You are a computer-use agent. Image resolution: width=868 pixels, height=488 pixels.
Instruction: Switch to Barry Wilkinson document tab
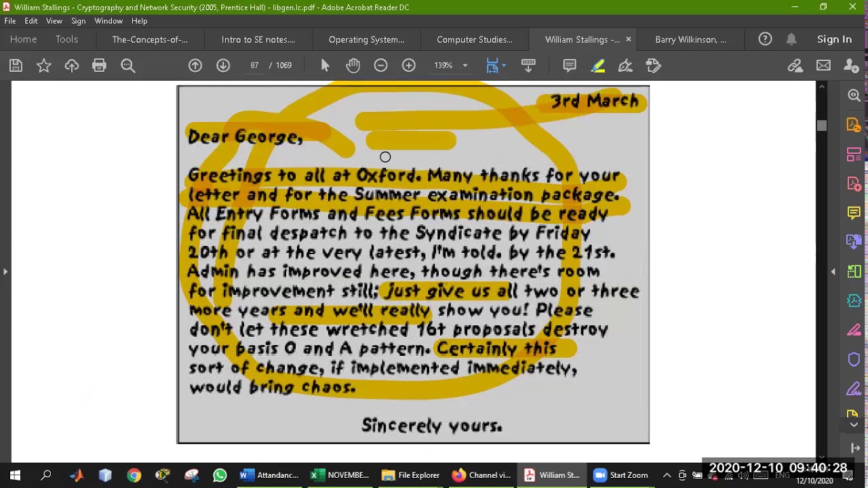pos(690,39)
